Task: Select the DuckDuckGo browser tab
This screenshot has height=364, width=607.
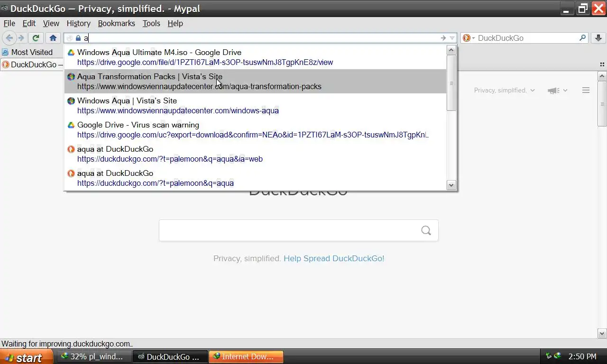Action: [x=32, y=64]
